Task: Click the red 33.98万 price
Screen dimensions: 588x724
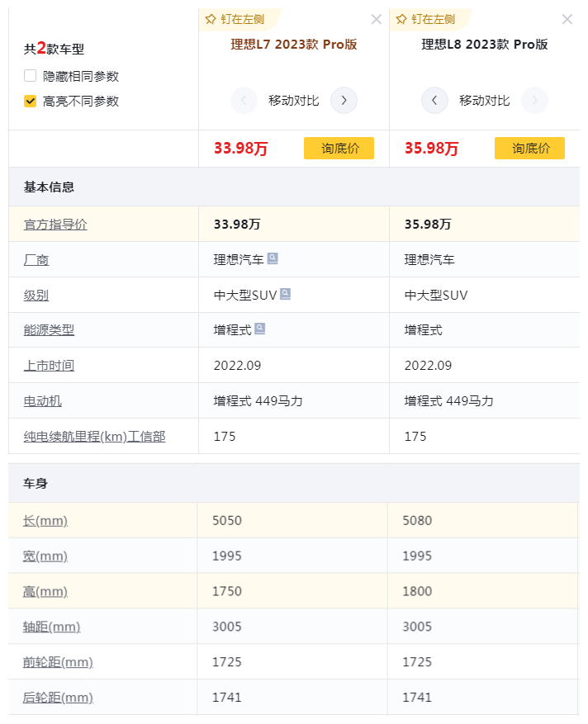Action: [x=240, y=149]
